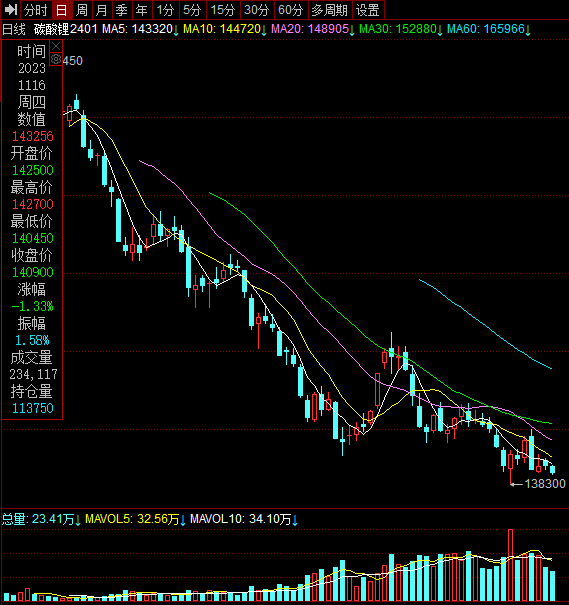
Task: Click the cyan MA60: 165966 label
Action: [488, 29]
